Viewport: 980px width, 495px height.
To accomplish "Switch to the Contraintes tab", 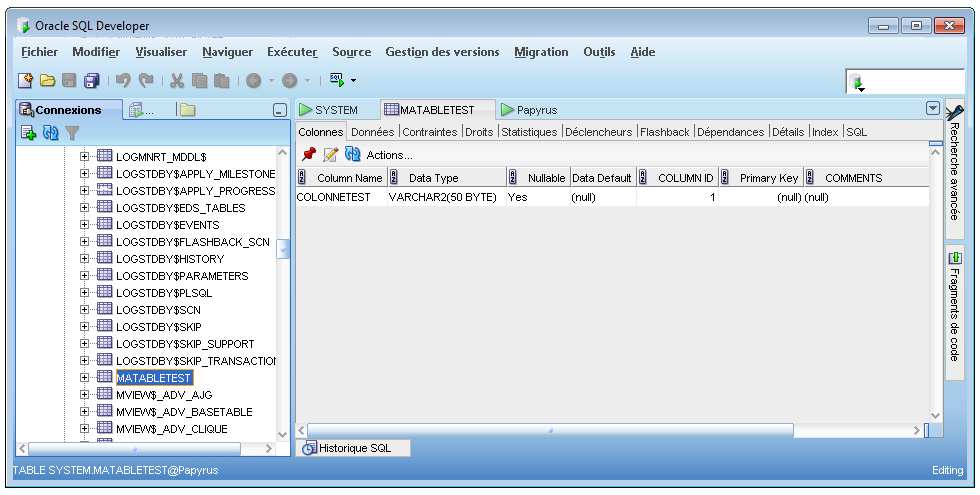I will (430, 132).
